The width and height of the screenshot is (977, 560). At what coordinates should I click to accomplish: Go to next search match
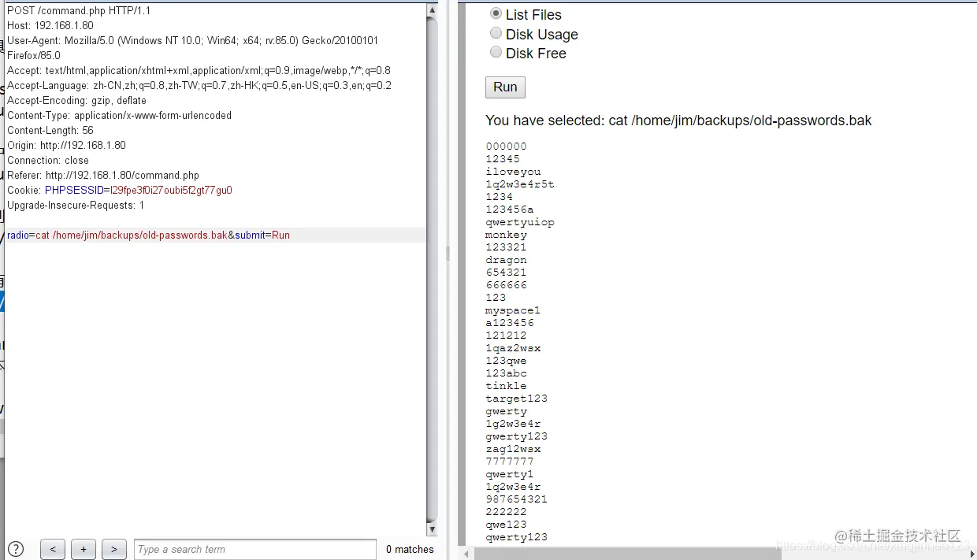(113, 549)
